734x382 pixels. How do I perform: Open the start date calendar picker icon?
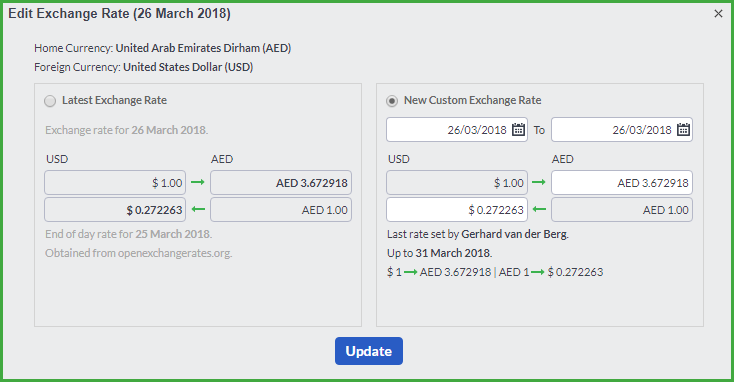[x=518, y=130]
